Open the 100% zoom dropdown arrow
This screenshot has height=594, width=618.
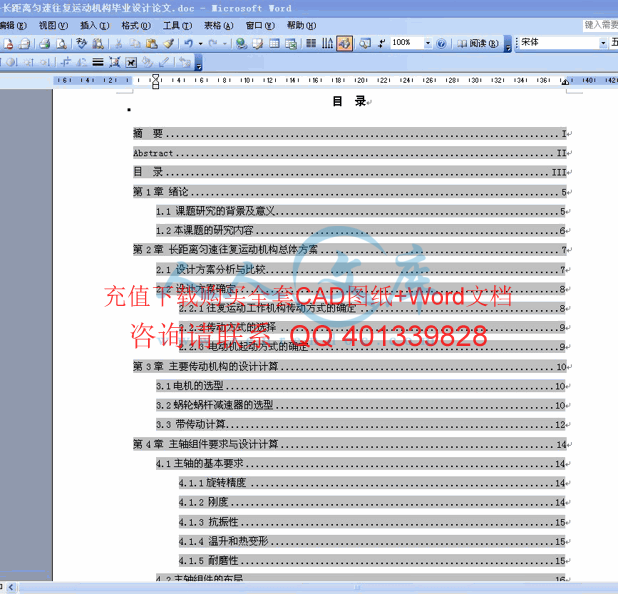point(428,43)
